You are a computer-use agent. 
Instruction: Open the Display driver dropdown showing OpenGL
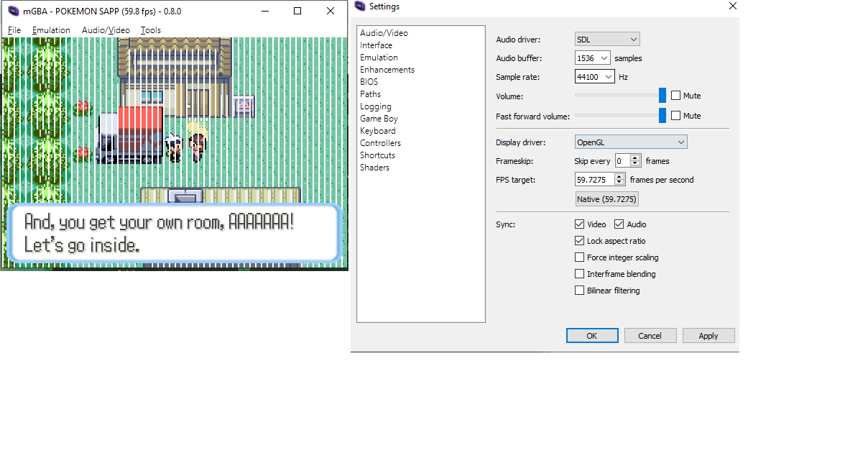(630, 142)
